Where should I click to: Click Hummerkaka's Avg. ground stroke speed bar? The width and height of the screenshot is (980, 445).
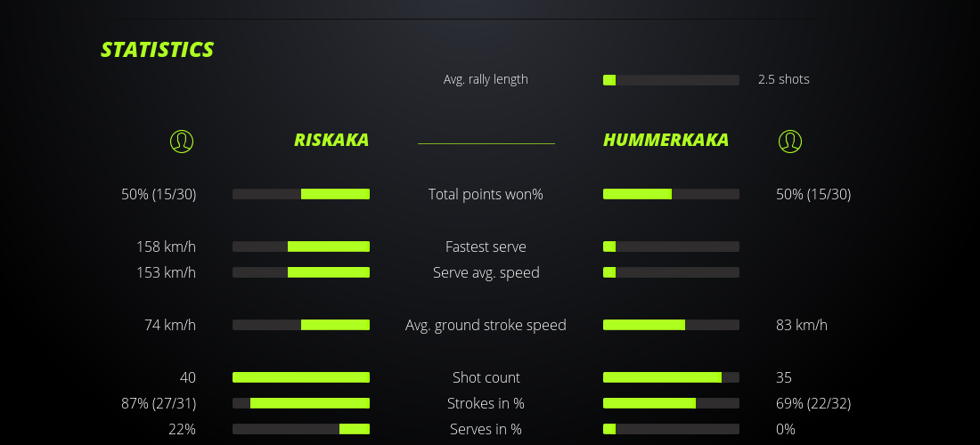pos(671,325)
